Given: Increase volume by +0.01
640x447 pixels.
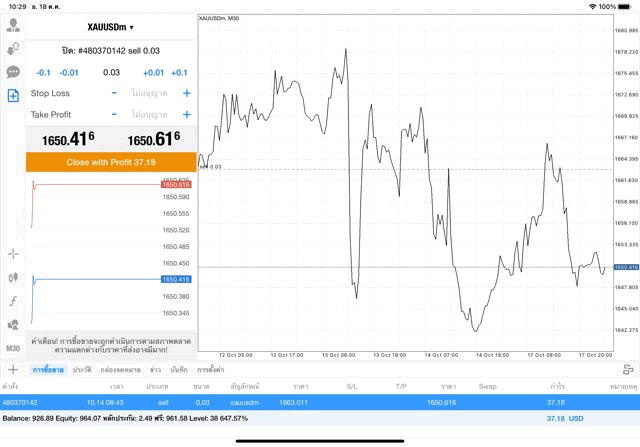Looking at the screenshot, I should point(153,73).
